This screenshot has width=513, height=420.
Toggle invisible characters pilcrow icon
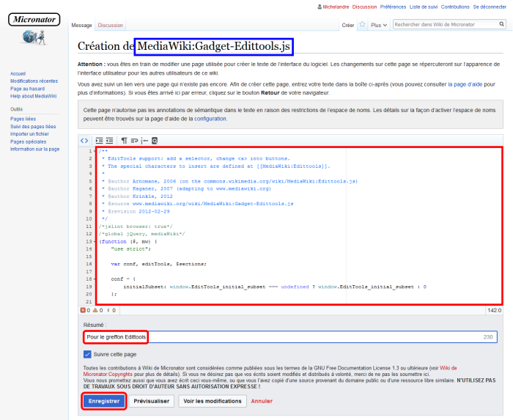tap(124, 141)
